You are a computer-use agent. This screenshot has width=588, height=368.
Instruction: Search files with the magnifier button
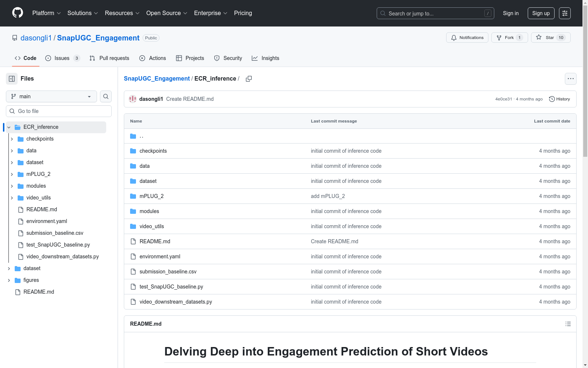point(106,96)
